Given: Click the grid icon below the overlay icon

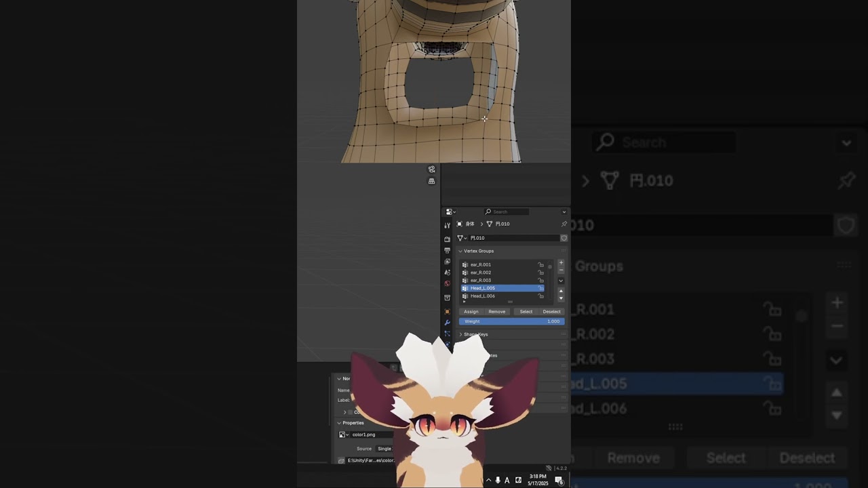Looking at the screenshot, I should [x=431, y=181].
